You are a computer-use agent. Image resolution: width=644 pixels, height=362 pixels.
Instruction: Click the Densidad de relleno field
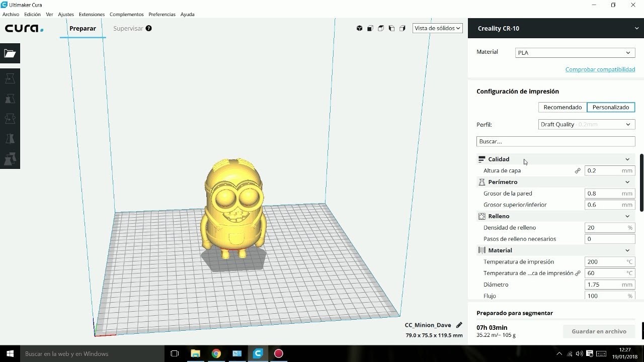point(610,228)
